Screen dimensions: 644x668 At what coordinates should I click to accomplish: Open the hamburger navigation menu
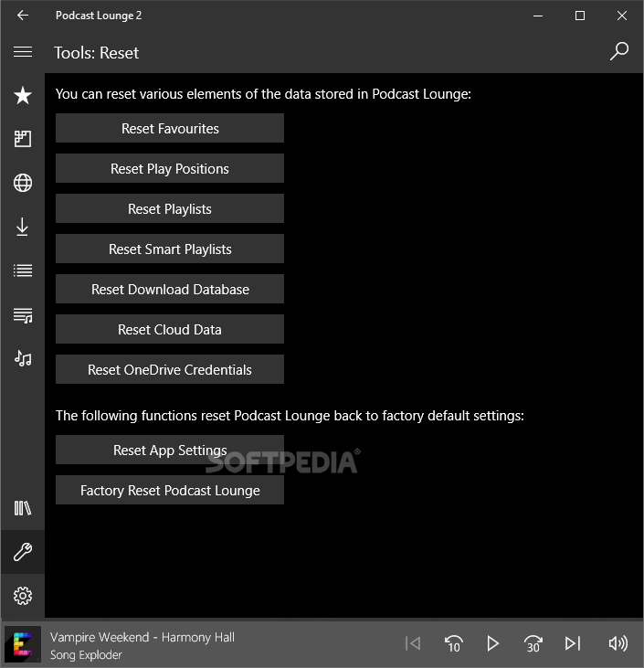[x=23, y=52]
